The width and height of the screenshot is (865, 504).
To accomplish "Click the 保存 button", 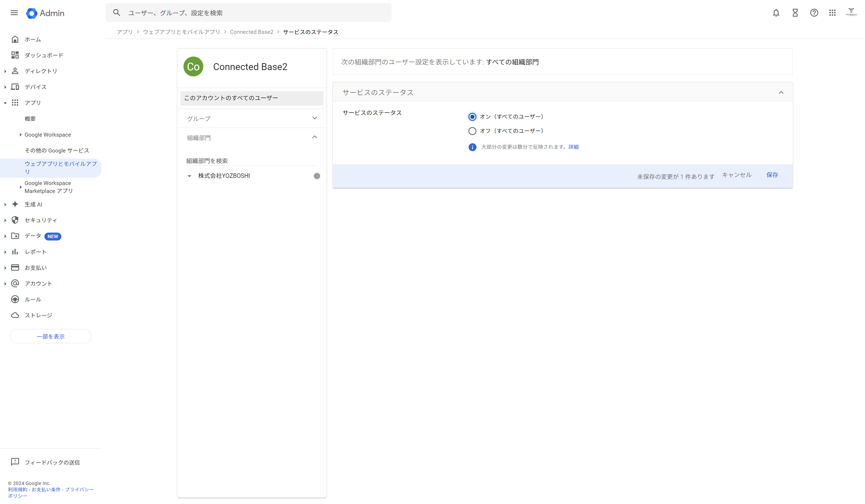I will coord(772,175).
